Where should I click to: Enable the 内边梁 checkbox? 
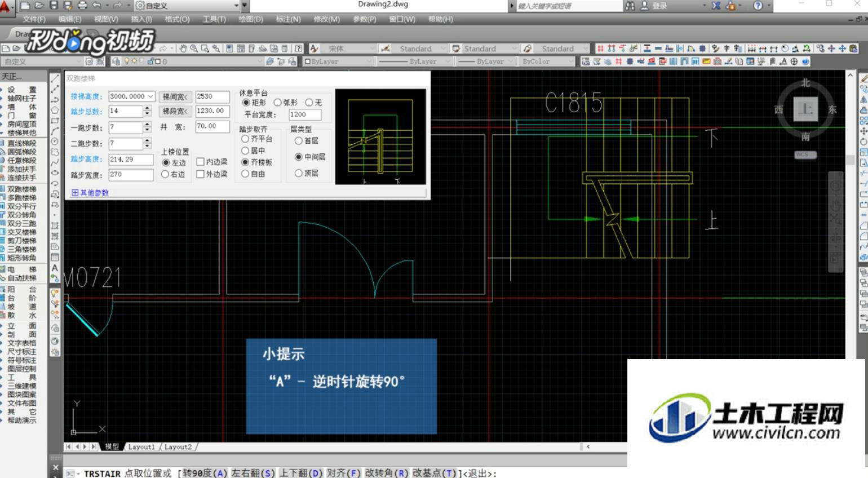pyautogui.click(x=200, y=162)
